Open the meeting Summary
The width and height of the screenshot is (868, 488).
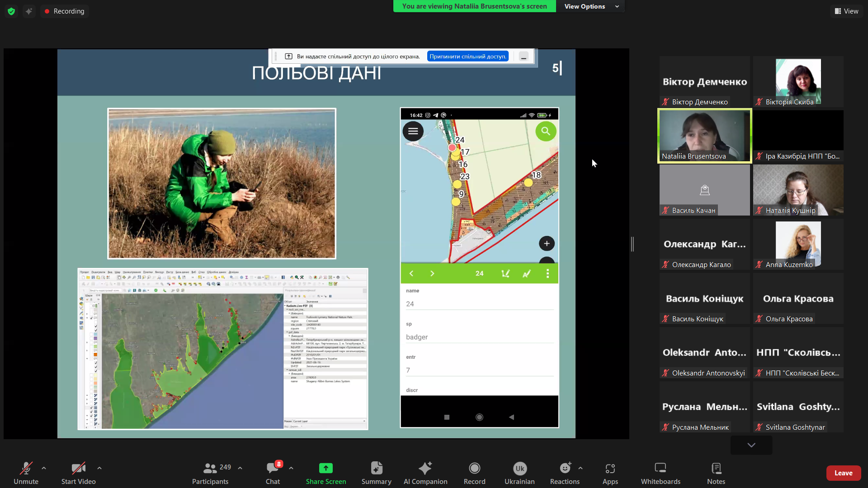point(376,473)
